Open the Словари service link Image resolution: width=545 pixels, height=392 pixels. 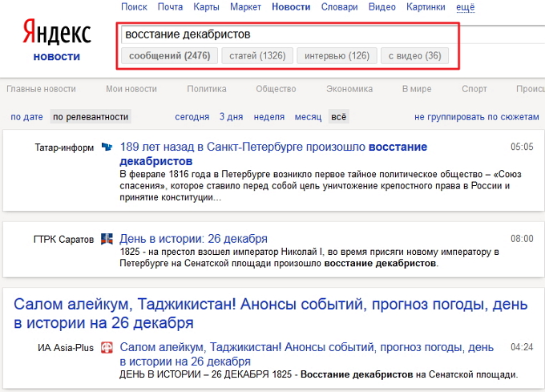point(339,7)
